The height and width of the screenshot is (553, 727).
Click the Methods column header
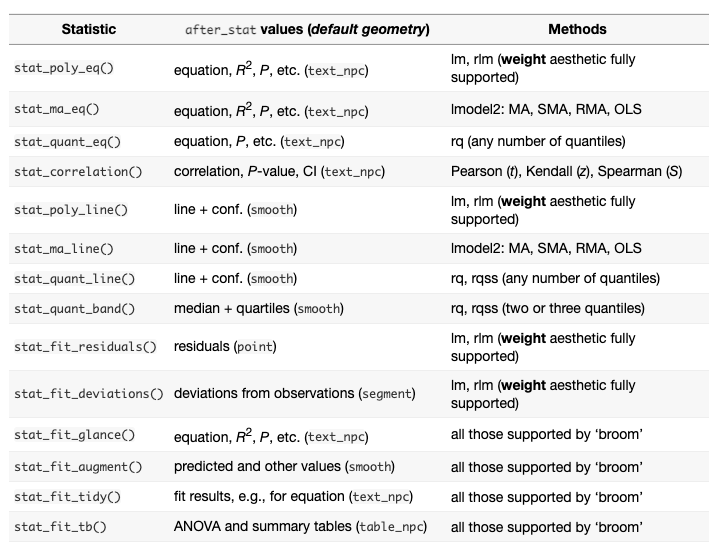pyautogui.click(x=577, y=29)
